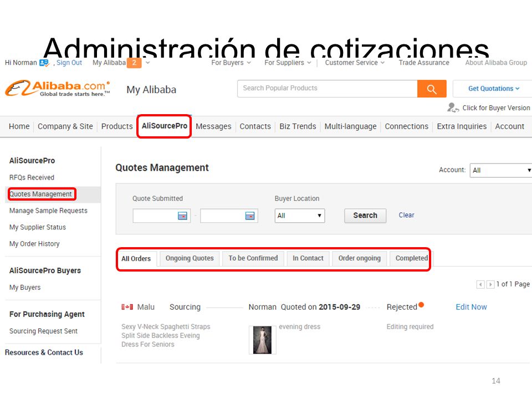Viewport: 532px width, 399px height.
Task: Open the Alibaba.com logo homepage
Action: tap(58, 88)
